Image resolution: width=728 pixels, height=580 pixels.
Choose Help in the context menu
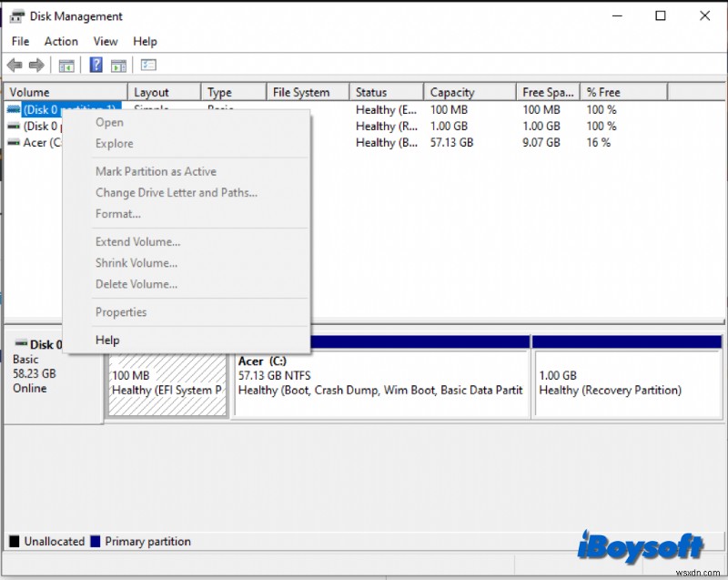point(107,341)
